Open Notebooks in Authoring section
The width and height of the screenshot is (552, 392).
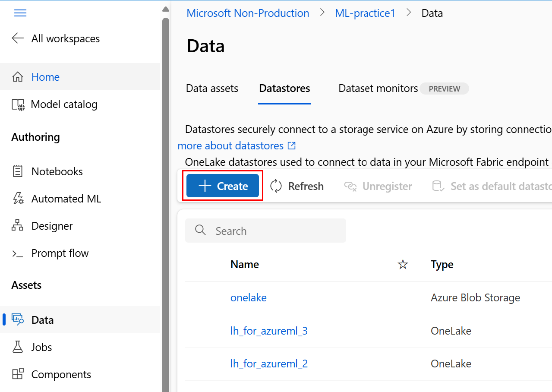(57, 171)
